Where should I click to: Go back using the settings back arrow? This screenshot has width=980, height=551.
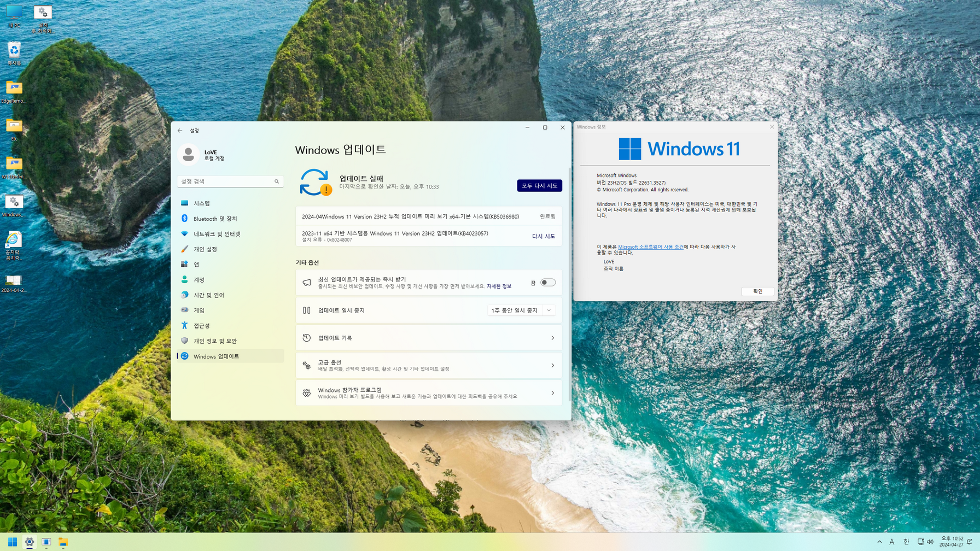[180, 131]
